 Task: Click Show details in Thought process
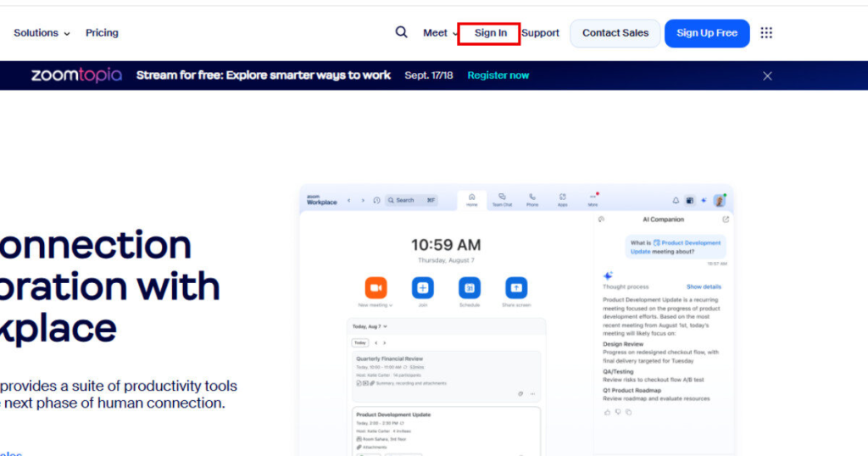pos(704,286)
